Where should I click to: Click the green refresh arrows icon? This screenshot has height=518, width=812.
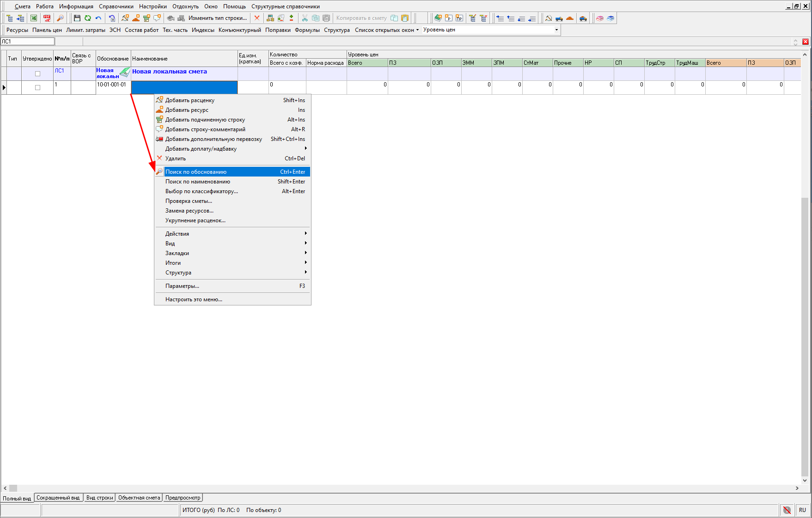[88, 18]
